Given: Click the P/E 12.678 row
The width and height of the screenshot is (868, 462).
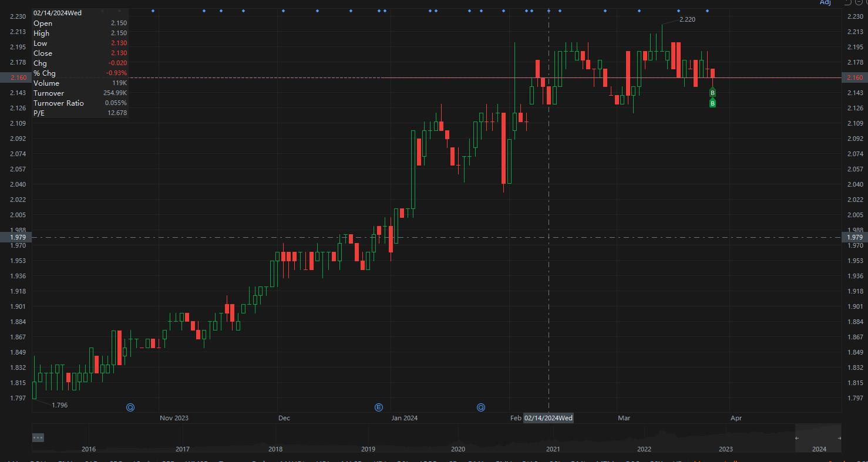Looking at the screenshot, I should (80, 113).
